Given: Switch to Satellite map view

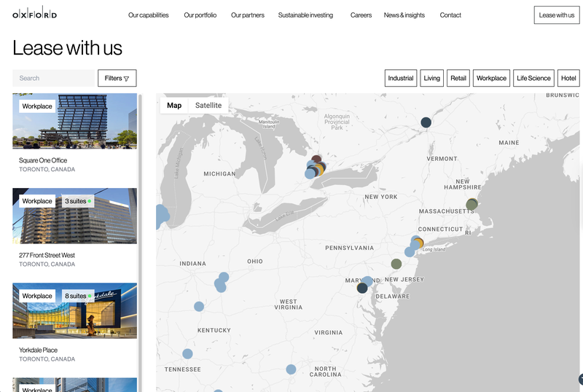Looking at the screenshot, I should point(208,106).
